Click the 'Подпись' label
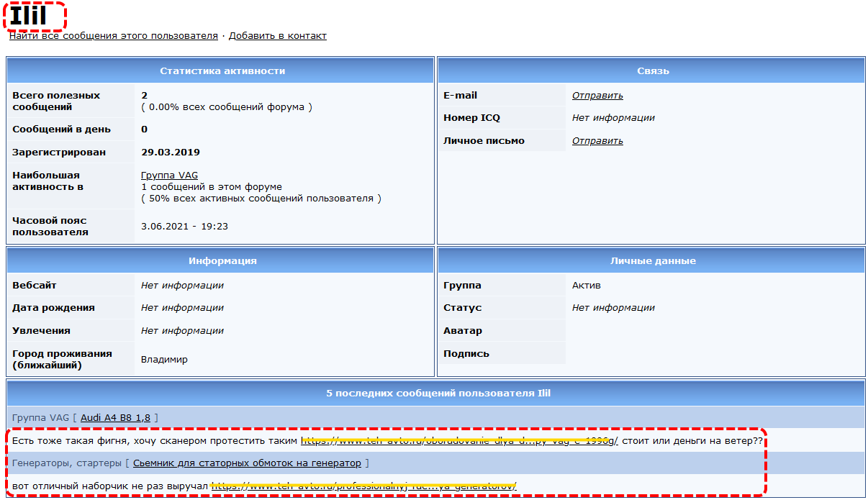This screenshot has height=500, width=868. point(466,353)
